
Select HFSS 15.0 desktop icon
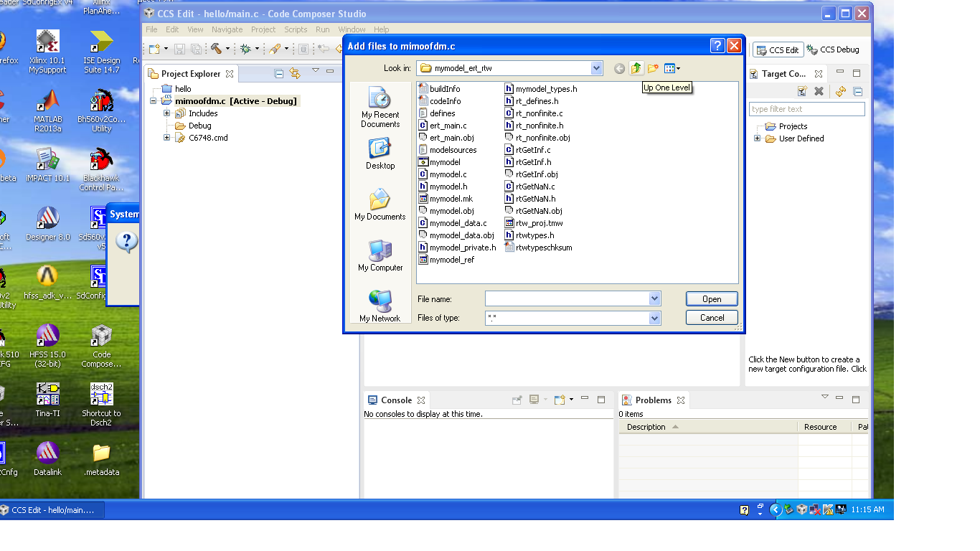(48, 346)
